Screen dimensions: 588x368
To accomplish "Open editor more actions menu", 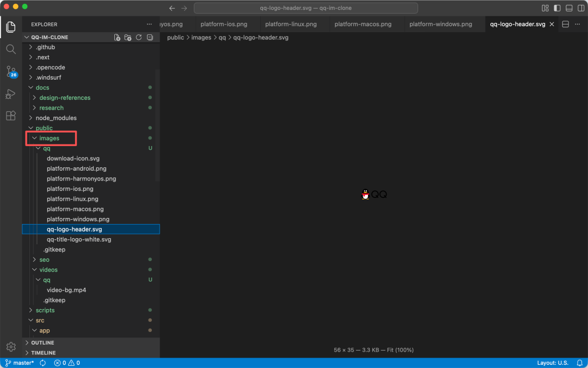I will [578, 25].
